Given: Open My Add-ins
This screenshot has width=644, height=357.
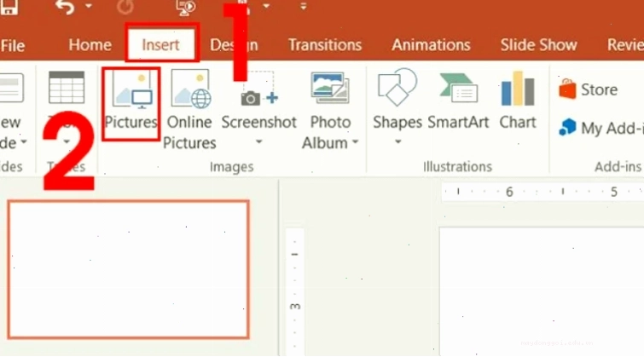Looking at the screenshot, I should [x=600, y=128].
